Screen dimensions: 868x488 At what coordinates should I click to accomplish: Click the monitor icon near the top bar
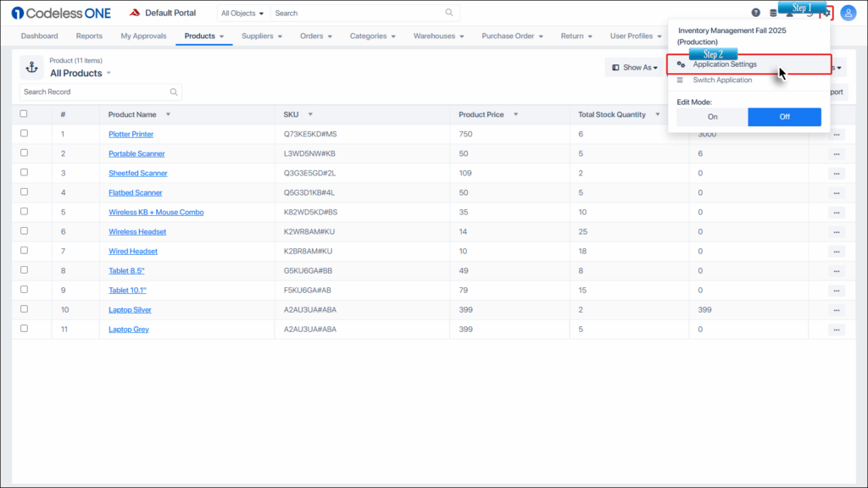coord(789,14)
